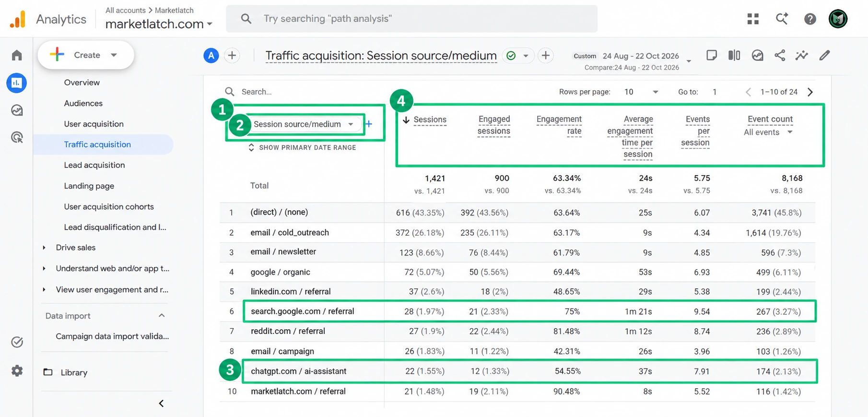Open the Event count All events dropdown
This screenshot has width=868, height=417.
pyautogui.click(x=768, y=132)
